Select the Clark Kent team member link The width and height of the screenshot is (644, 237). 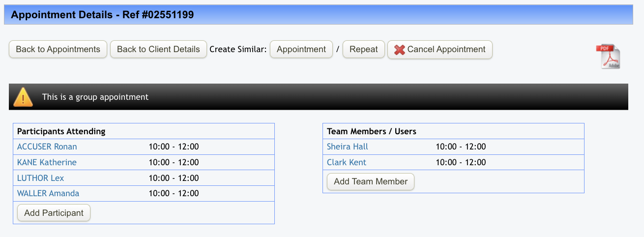(x=347, y=162)
